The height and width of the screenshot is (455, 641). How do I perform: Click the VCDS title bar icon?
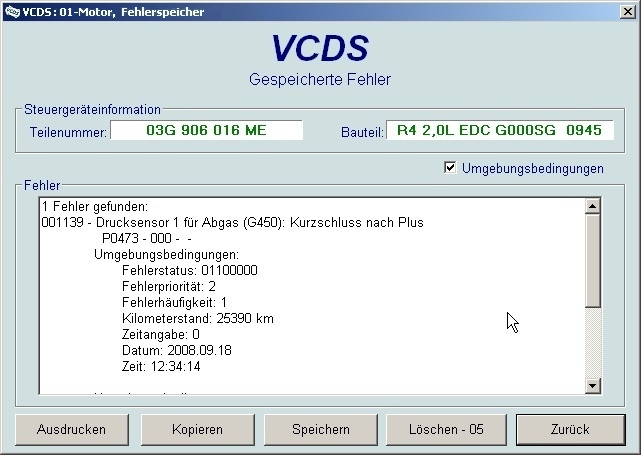12,11
